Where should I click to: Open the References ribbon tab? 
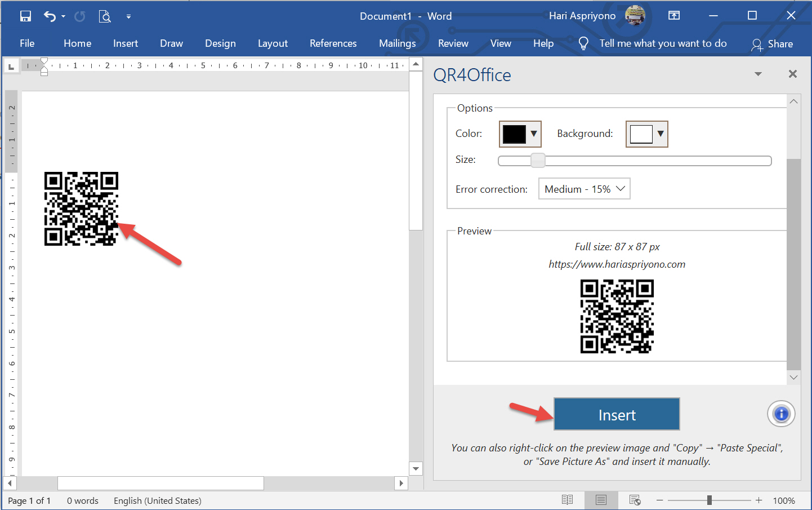point(333,43)
